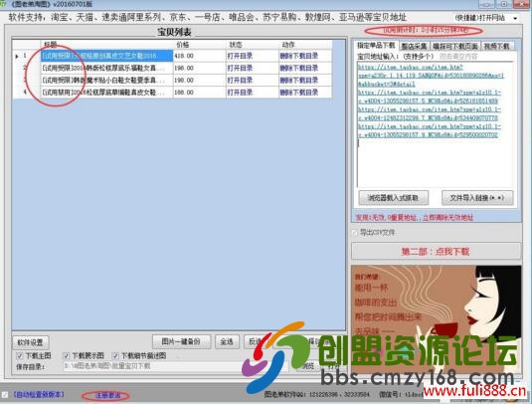The width and height of the screenshot is (532, 404).
Task: Click the 状态 column header
Action: click(x=236, y=45)
